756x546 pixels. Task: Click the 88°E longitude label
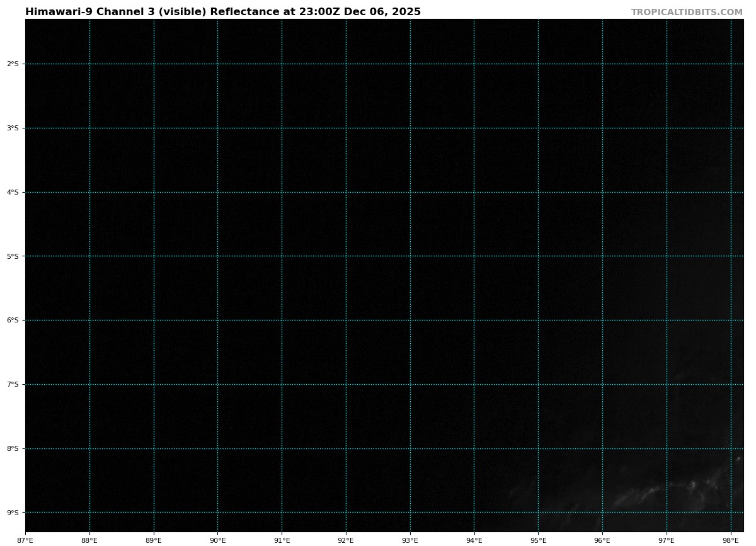pyautogui.click(x=89, y=540)
